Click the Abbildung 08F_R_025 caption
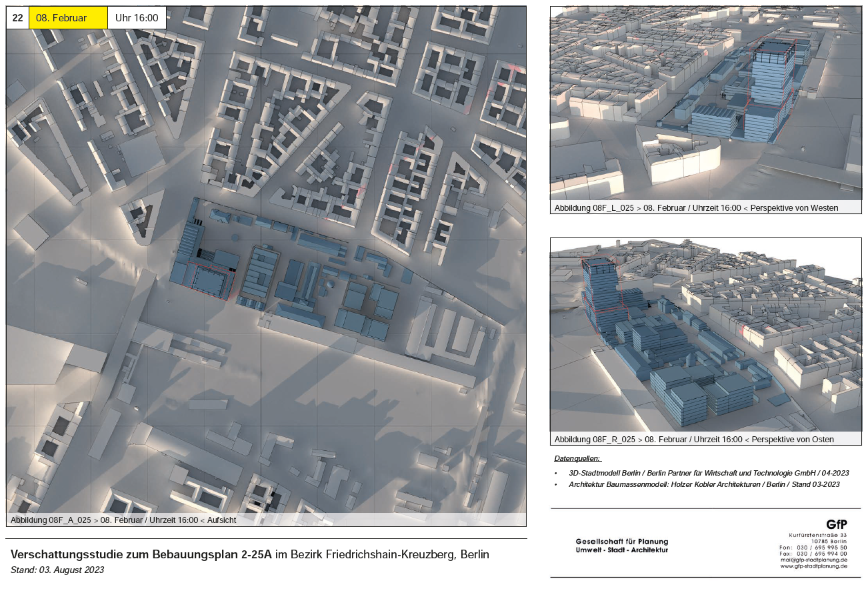868x589 pixels. click(x=693, y=440)
